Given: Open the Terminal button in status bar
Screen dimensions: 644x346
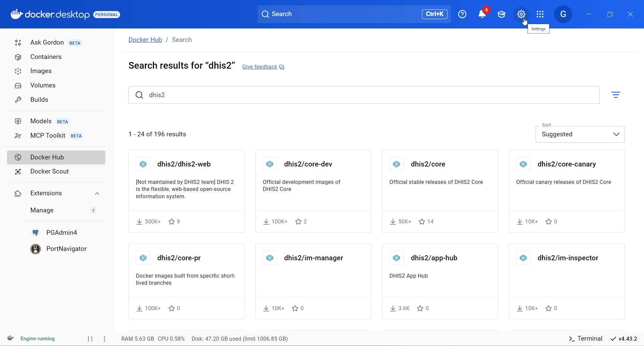Looking at the screenshot, I should coord(586,339).
